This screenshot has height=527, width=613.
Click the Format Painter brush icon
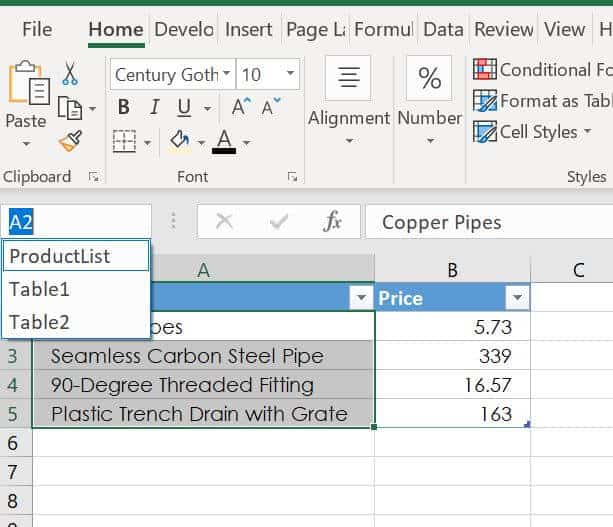[x=70, y=141]
